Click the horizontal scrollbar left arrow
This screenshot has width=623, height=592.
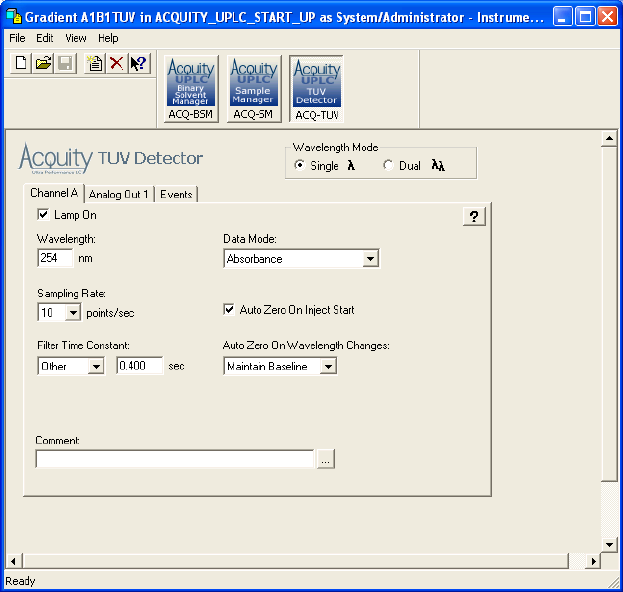[13, 561]
